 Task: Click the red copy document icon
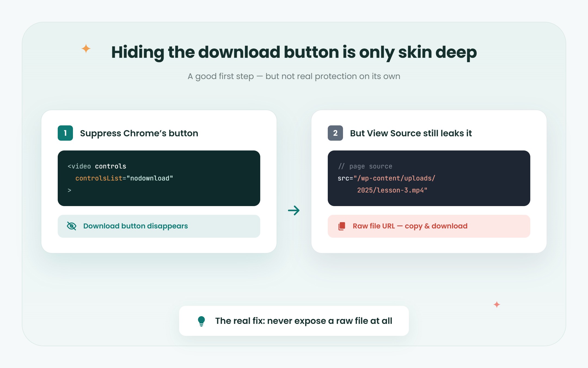tap(342, 226)
